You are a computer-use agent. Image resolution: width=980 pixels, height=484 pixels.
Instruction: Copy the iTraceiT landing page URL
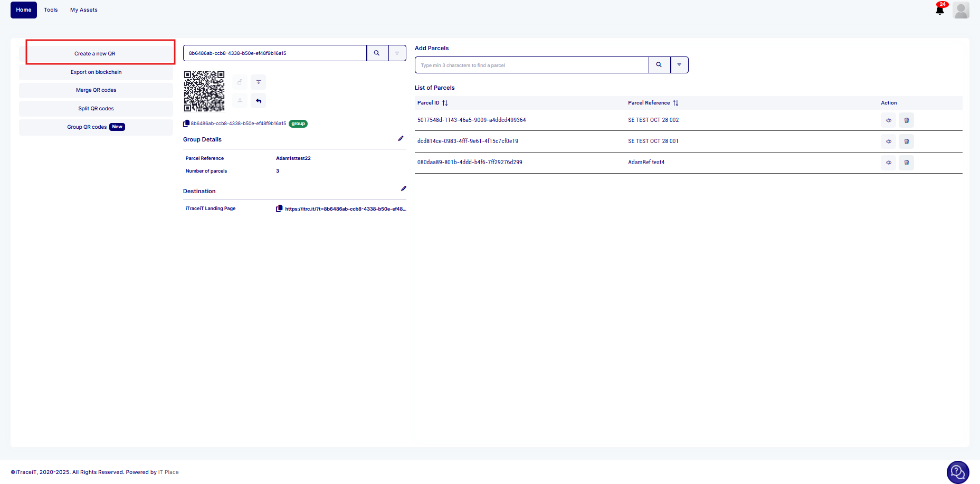[x=279, y=208]
